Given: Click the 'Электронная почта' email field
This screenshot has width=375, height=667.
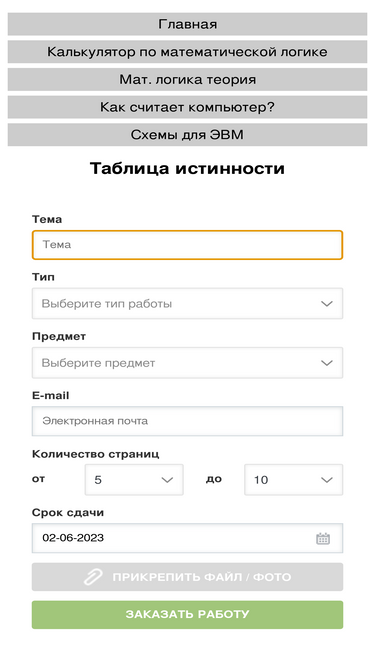Looking at the screenshot, I should [x=187, y=421].
